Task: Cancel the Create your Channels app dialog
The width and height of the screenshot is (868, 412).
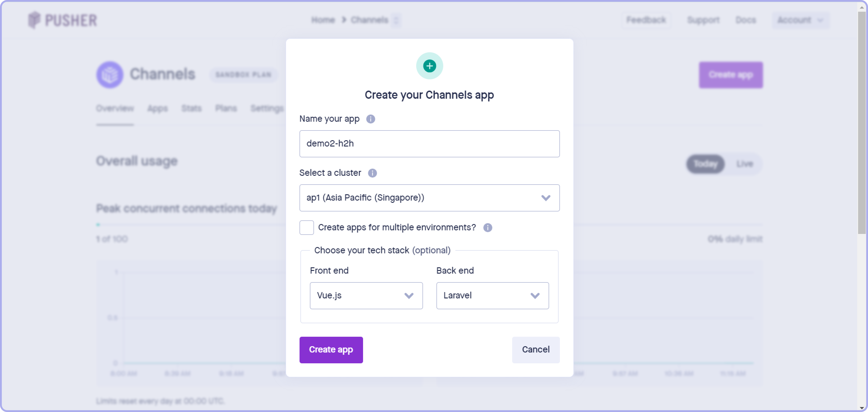Action: [535, 350]
